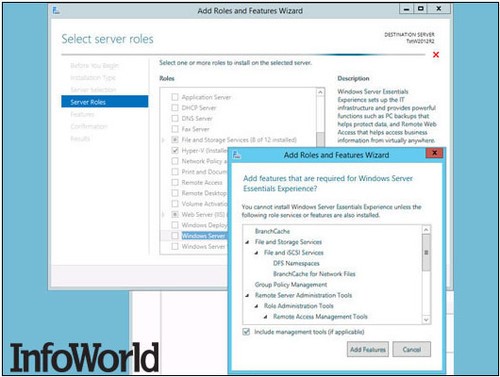500x377 pixels.
Task: Go to the Features step
Action: [x=82, y=114]
